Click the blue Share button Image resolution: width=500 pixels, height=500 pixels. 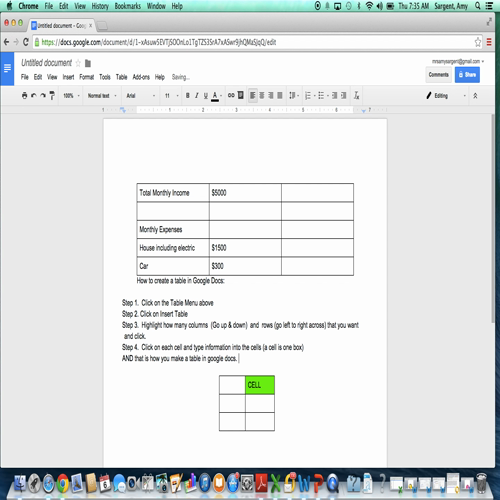pyautogui.click(x=467, y=75)
